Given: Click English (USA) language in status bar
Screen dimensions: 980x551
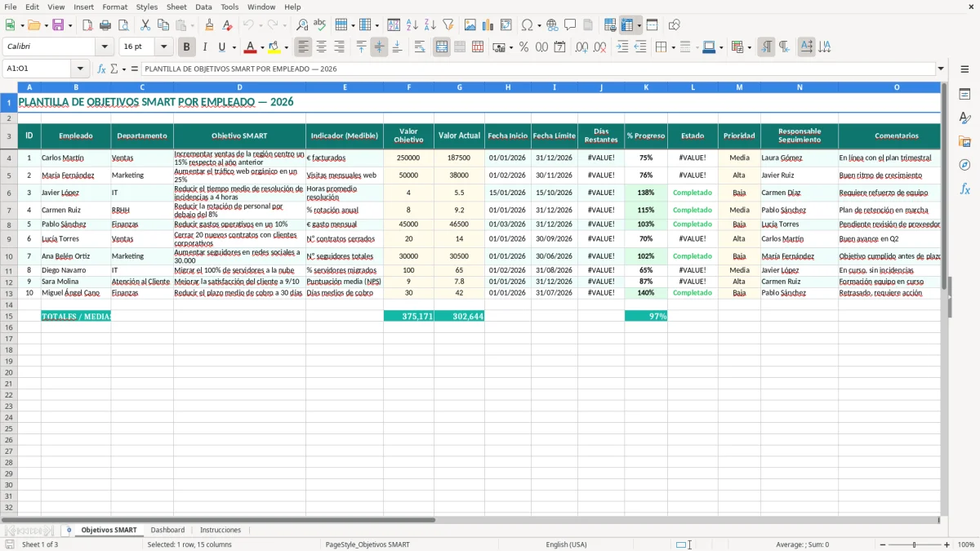Looking at the screenshot, I should [566, 544].
